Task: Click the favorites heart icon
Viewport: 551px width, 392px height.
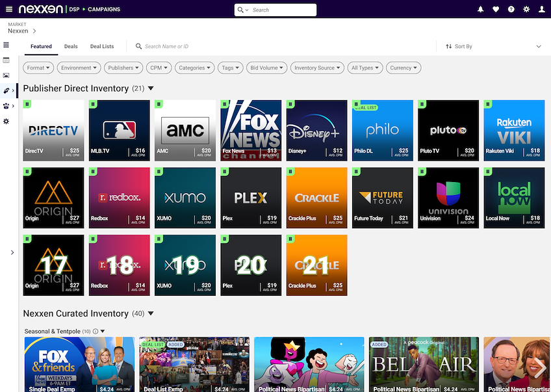Action: [496, 9]
